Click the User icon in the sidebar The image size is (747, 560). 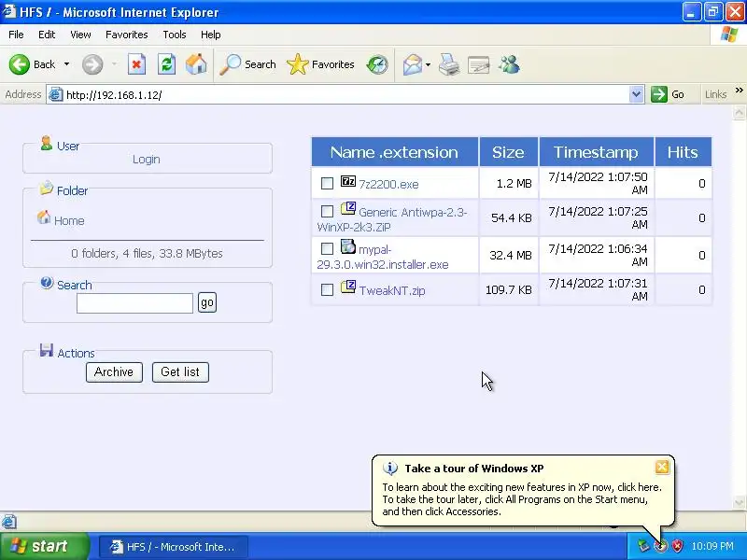point(46,143)
